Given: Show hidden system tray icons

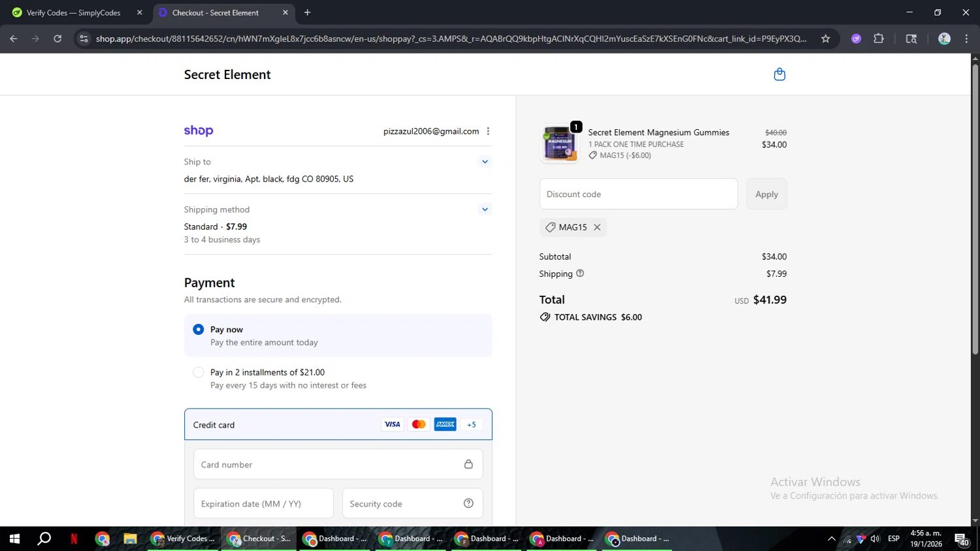Looking at the screenshot, I should [831, 539].
